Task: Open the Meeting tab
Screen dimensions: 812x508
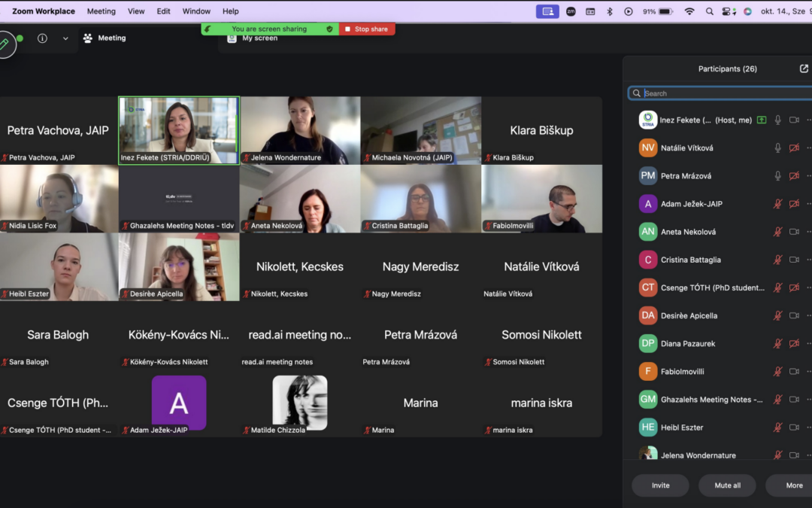Action: pos(105,38)
